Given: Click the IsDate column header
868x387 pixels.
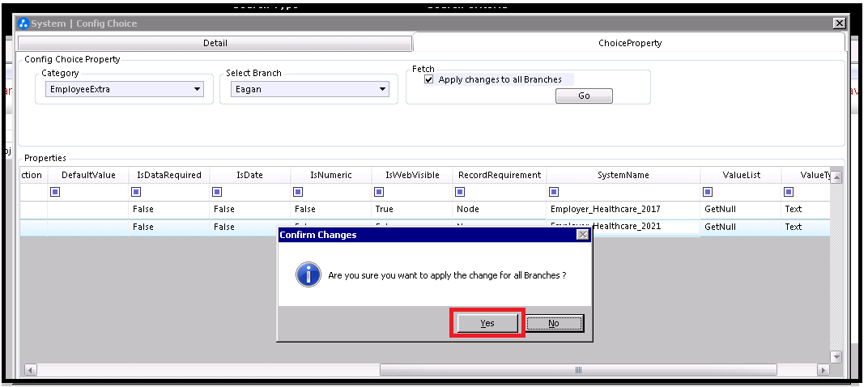Looking at the screenshot, I should coord(249,175).
